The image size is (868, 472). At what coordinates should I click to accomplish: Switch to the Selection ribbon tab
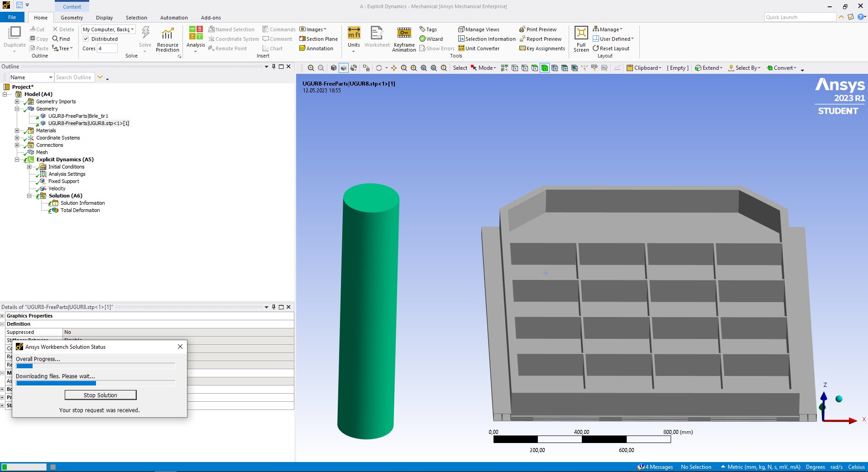[136, 18]
